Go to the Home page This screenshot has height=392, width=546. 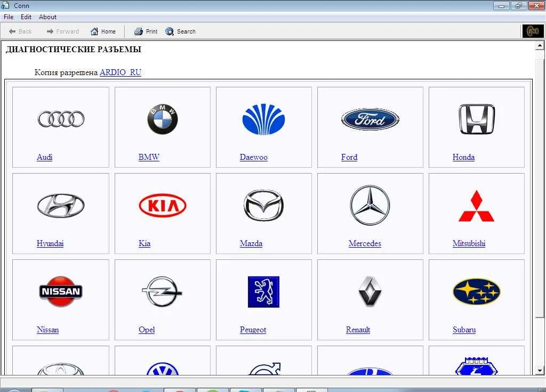click(103, 31)
